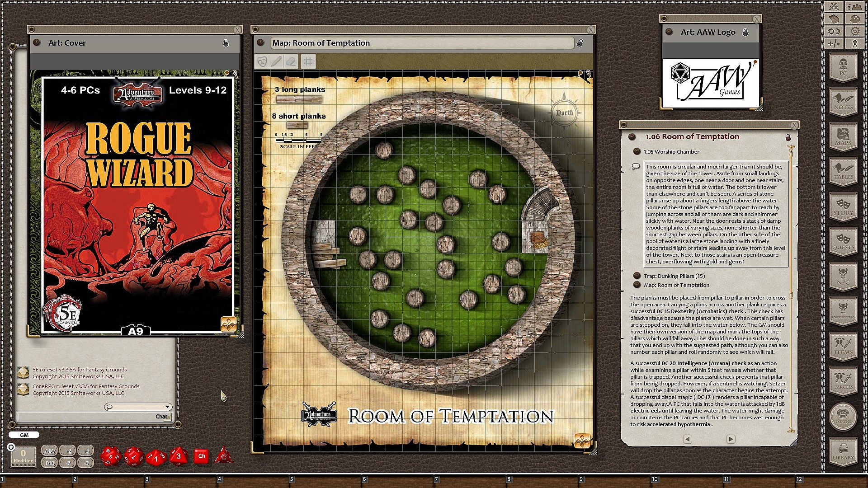Open the NPC sidebar button
868x488 pixels.
point(843,276)
